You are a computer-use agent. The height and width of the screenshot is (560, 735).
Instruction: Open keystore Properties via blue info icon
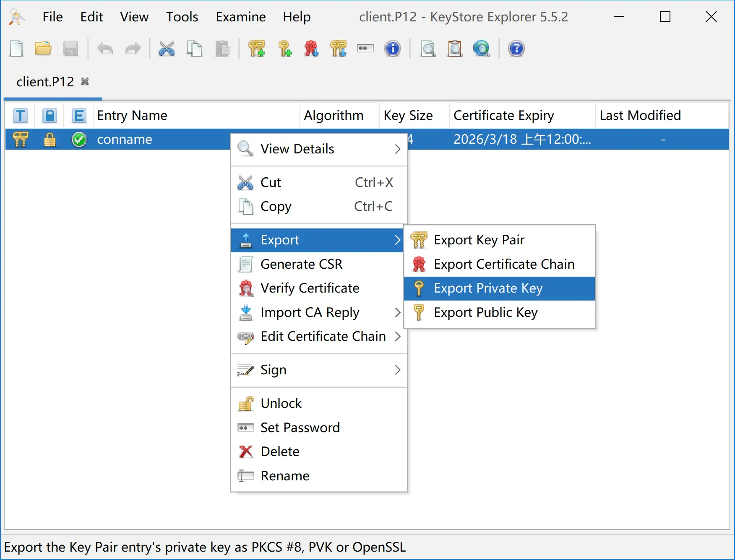393,49
